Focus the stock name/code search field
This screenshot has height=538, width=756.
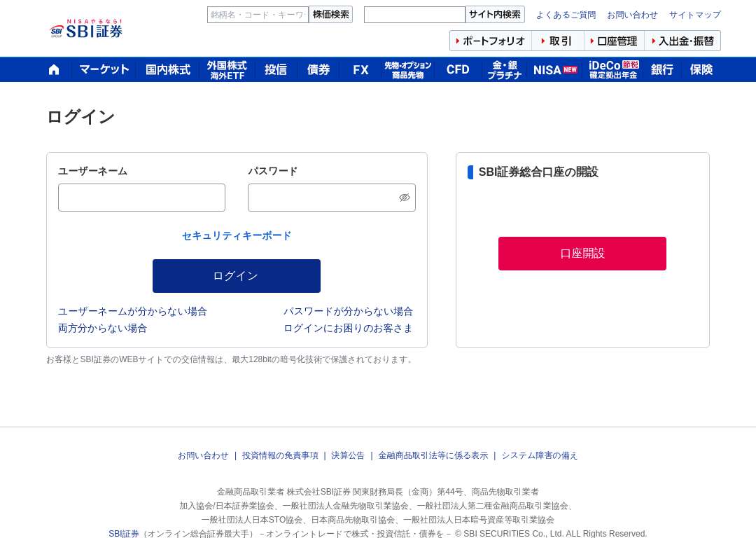coord(258,15)
